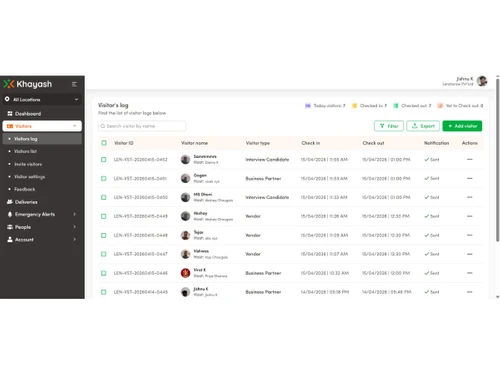
Task: Click the MS Dhoni visitor name
Action: (x=203, y=194)
